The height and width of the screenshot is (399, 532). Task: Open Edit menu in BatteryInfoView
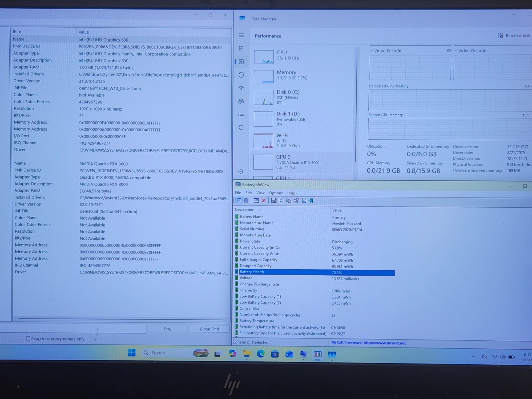click(x=249, y=193)
